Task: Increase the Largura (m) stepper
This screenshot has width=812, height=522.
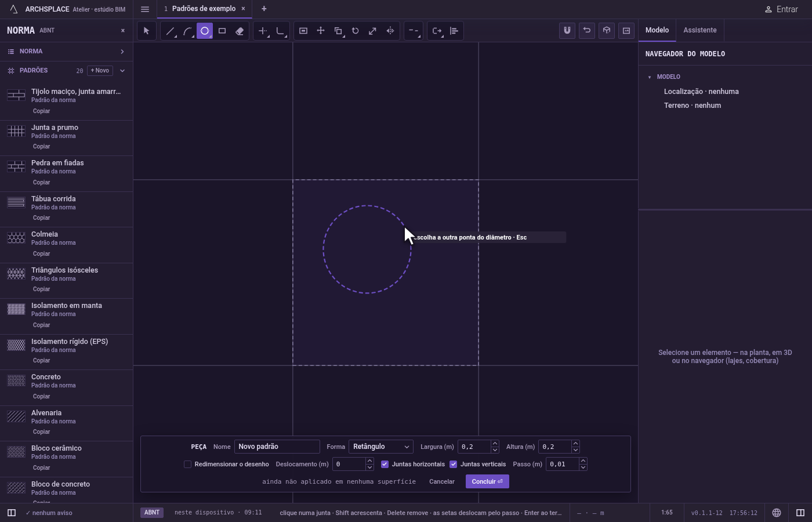Action: (495, 444)
